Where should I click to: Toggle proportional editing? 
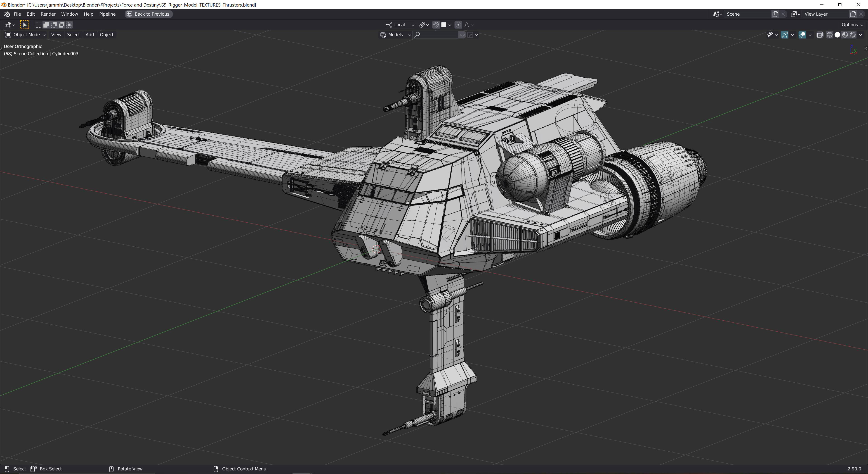tap(458, 25)
